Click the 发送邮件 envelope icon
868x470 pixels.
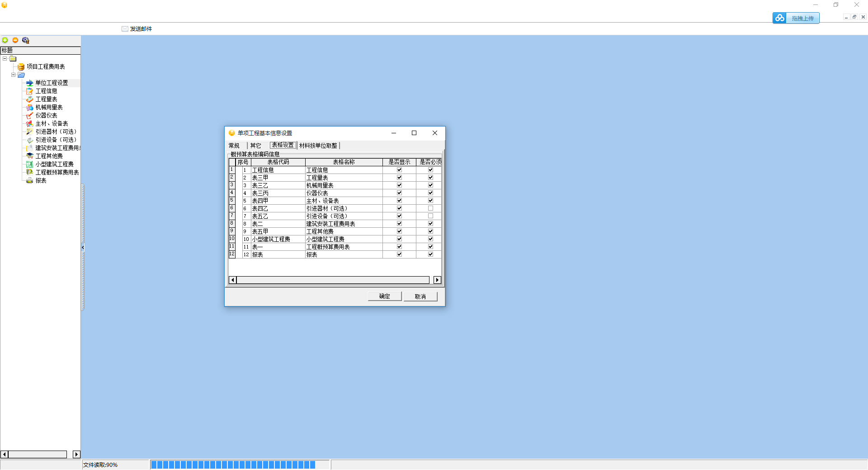coord(125,29)
